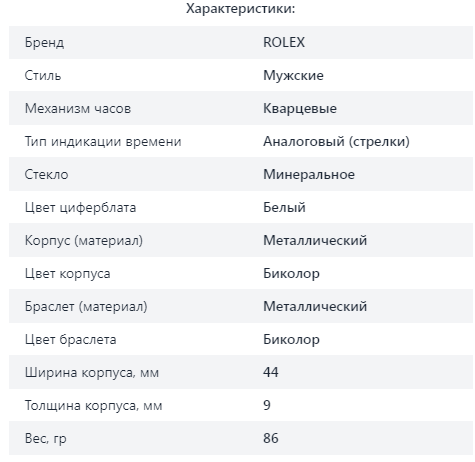Image resolution: width=475 pixels, height=462 pixels.
Task: Click Аналоговый (стрелки) value
Action: [x=336, y=142]
